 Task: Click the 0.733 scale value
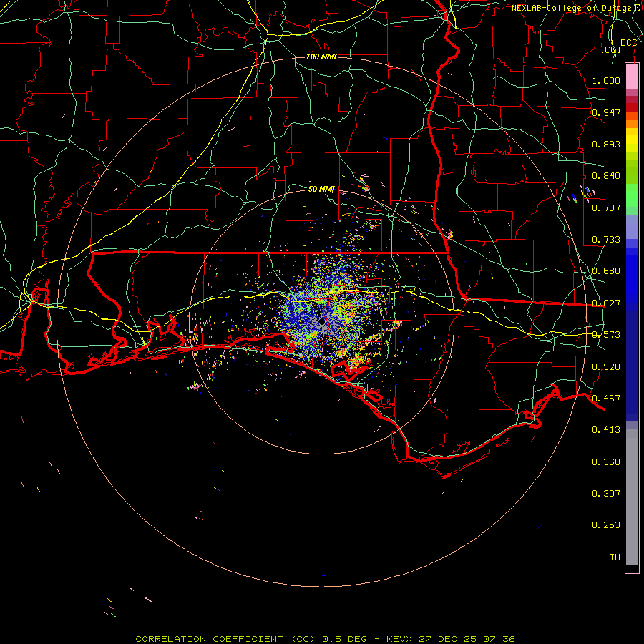[606, 240]
